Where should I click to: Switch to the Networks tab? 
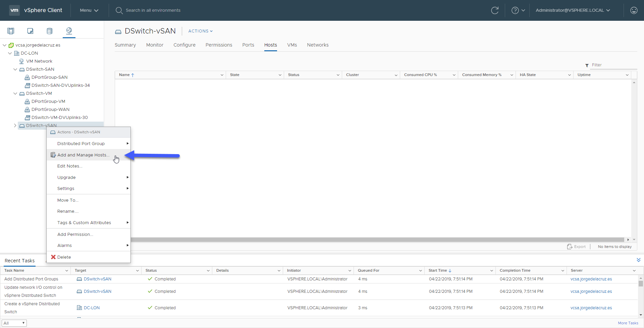(318, 45)
